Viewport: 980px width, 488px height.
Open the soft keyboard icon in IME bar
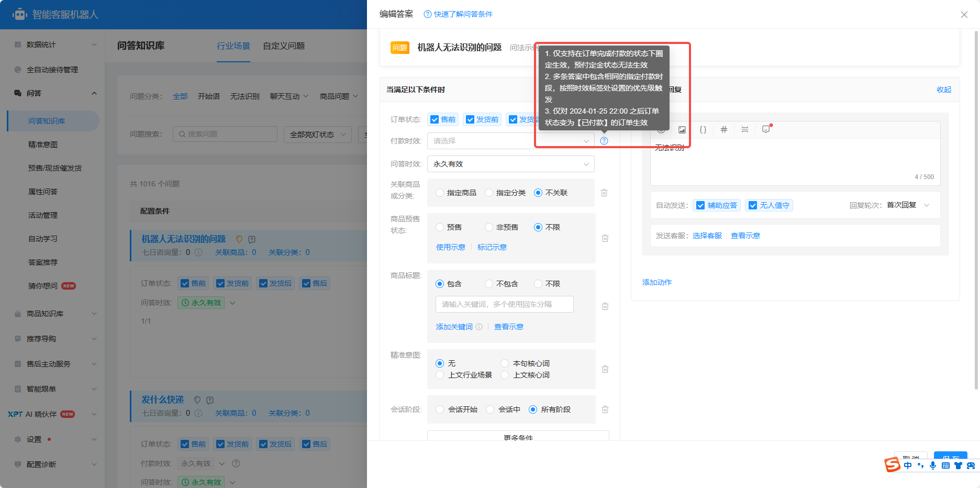(945, 465)
